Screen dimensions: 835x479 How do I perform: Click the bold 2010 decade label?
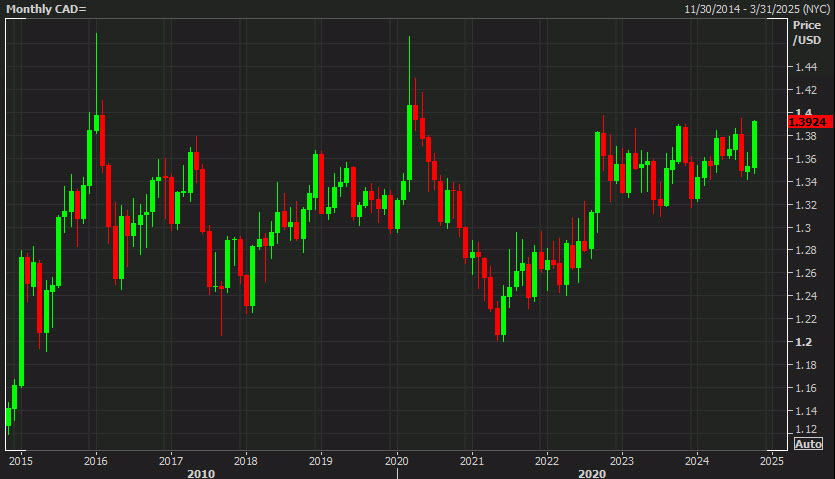(x=201, y=474)
